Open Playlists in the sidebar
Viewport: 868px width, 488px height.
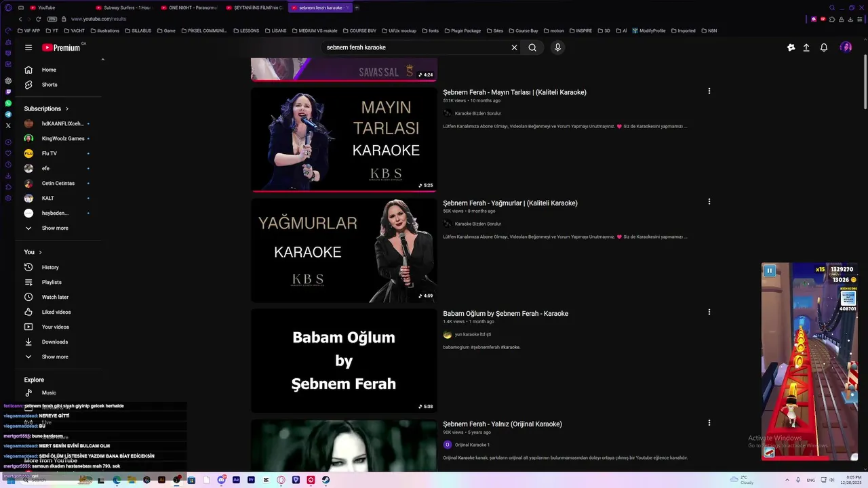[59, 282]
